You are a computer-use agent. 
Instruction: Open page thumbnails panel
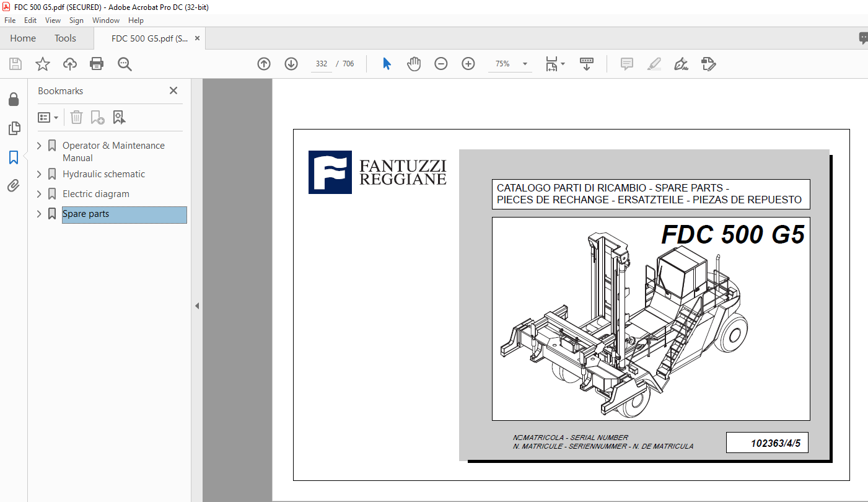pyautogui.click(x=14, y=128)
